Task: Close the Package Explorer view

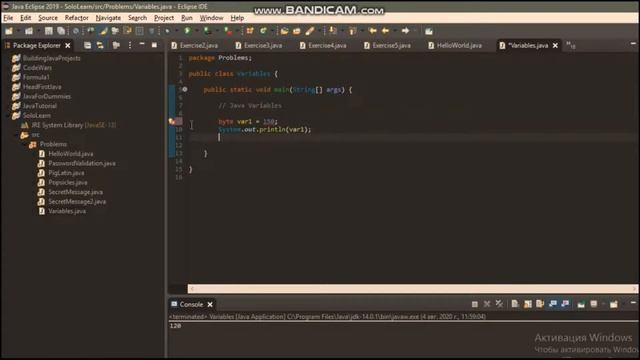Action: click(68, 45)
